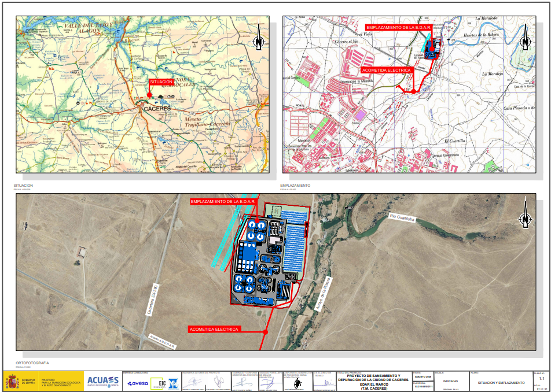Click the Gobierno de España coat of arms
This screenshot has height=392, width=551.
click(x=13, y=382)
